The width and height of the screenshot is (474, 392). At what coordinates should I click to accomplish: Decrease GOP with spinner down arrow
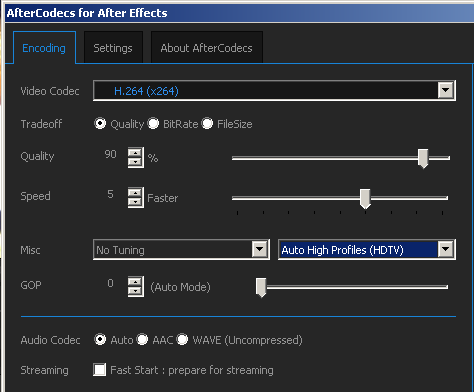pyautogui.click(x=135, y=291)
